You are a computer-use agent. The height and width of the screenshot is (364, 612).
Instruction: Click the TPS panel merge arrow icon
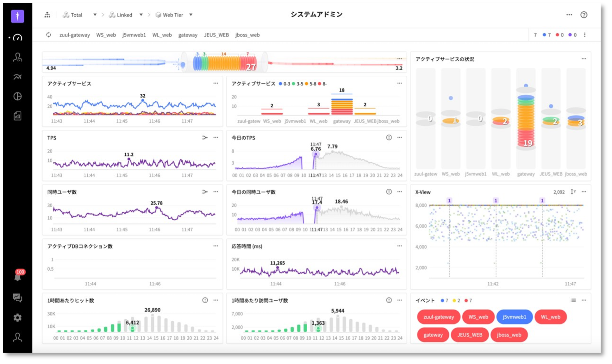click(x=205, y=138)
